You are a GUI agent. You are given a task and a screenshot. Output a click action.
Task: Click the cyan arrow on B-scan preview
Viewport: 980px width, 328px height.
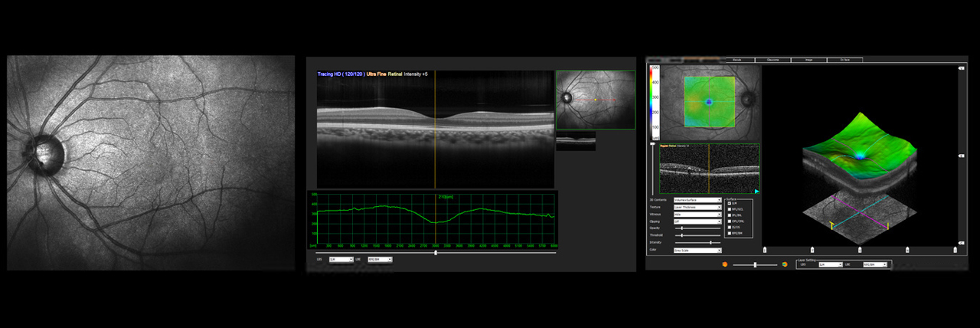[x=756, y=191]
